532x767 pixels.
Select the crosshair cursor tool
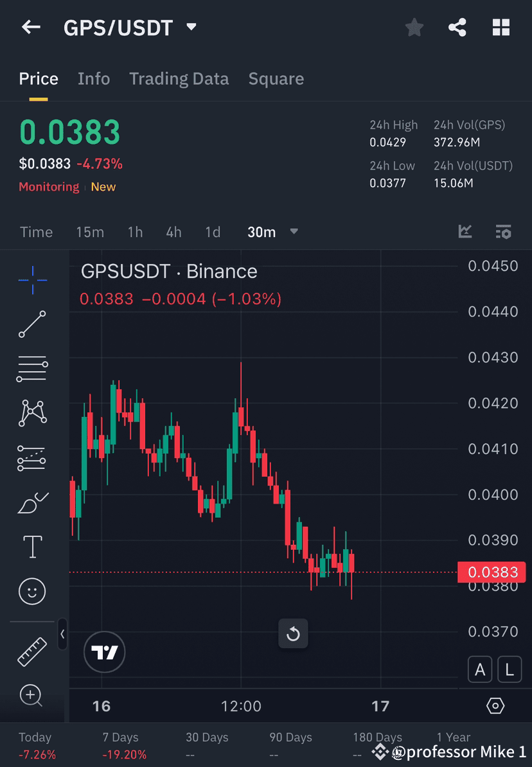(x=32, y=279)
